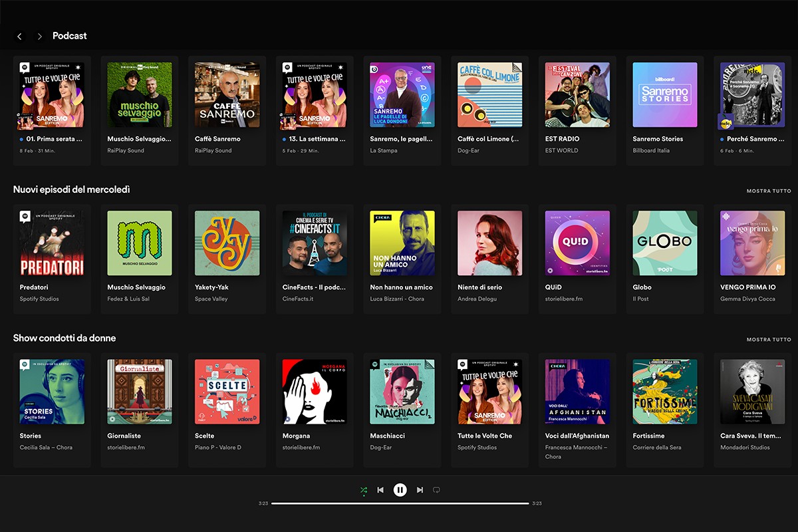Image resolution: width=798 pixels, height=532 pixels.
Task: Open the Morgana podcast cover
Action: click(315, 392)
